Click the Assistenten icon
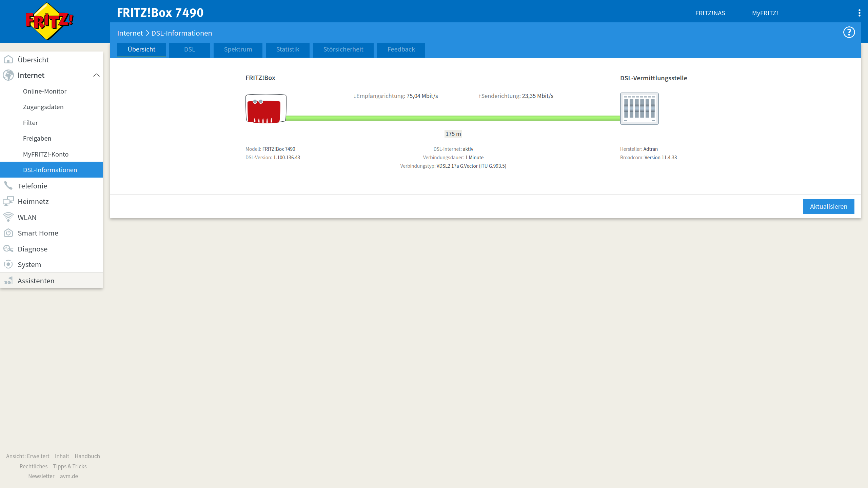The height and width of the screenshot is (488, 868). click(x=8, y=281)
